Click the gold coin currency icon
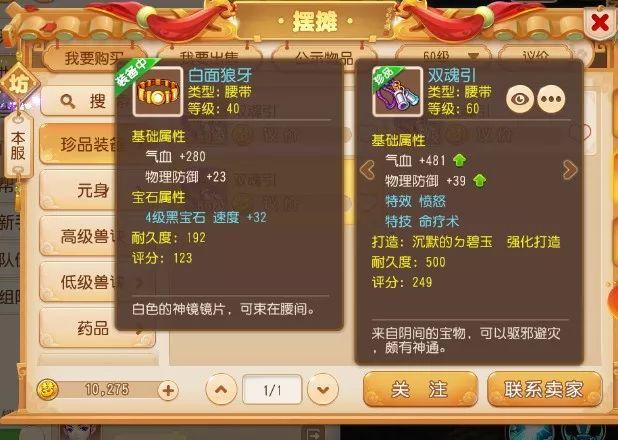This screenshot has width=618, height=440. [47, 390]
